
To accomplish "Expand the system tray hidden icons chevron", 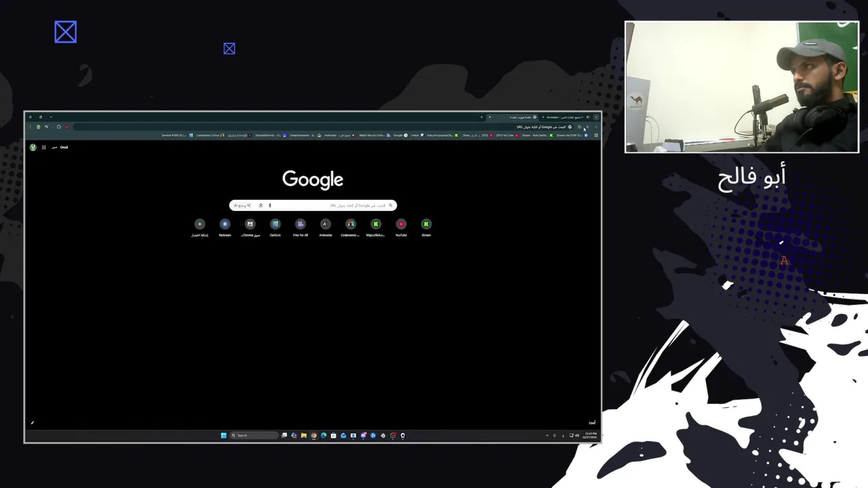I will pyautogui.click(x=547, y=435).
